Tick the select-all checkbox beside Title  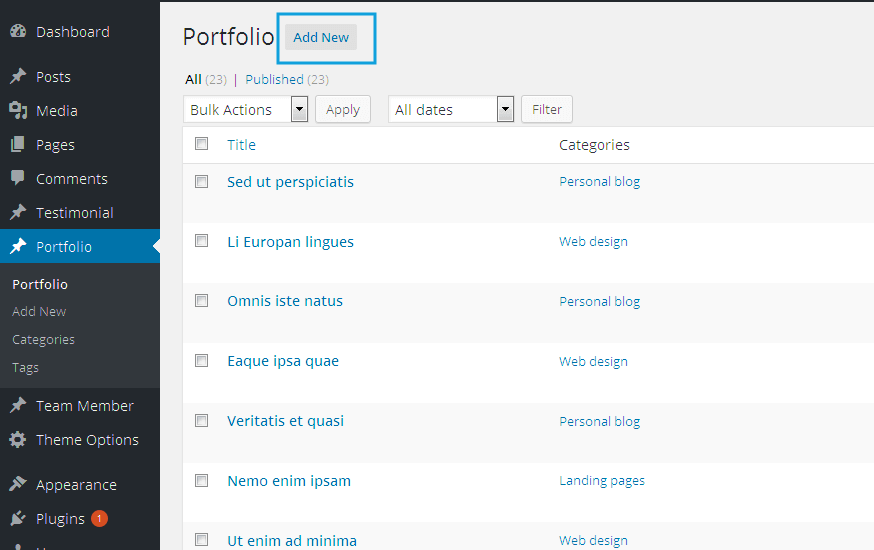click(x=202, y=144)
